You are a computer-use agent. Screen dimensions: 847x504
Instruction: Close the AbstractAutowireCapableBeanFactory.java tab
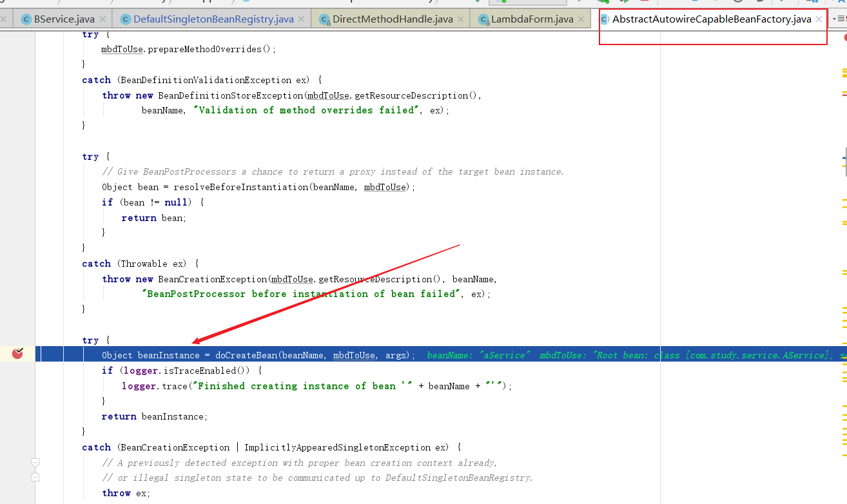click(819, 19)
